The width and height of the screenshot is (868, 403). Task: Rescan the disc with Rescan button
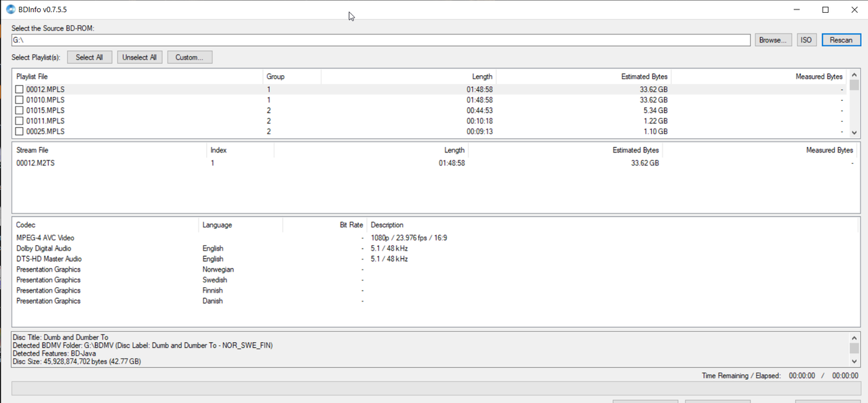point(841,40)
